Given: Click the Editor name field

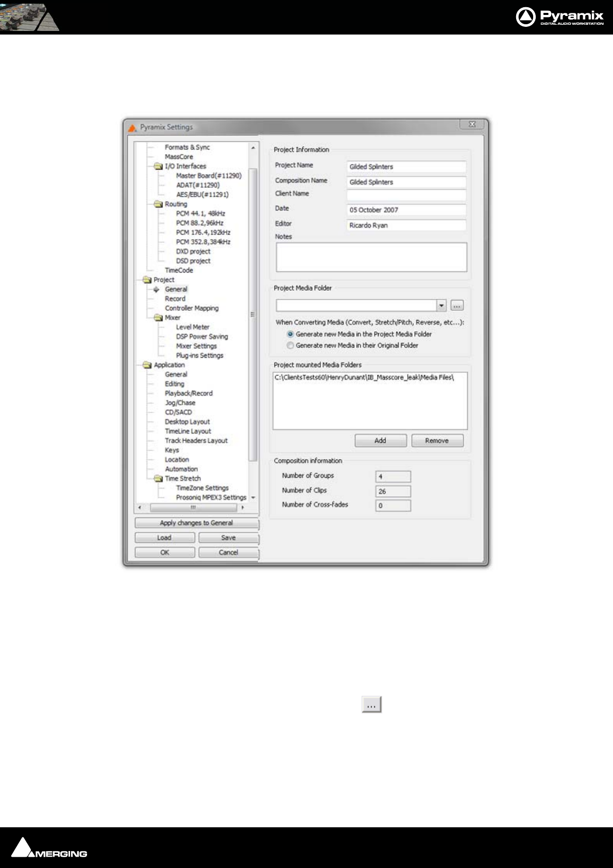Looking at the screenshot, I should [406, 225].
